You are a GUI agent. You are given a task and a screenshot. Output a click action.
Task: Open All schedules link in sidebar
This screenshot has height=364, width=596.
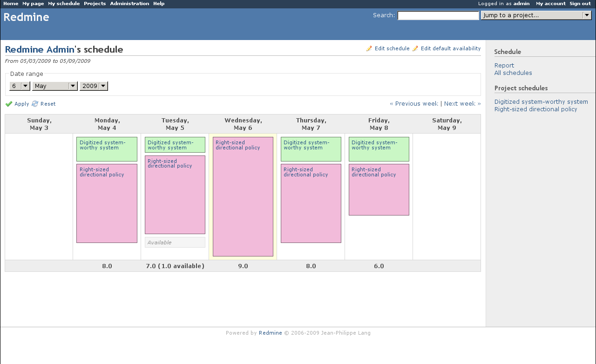pos(513,73)
